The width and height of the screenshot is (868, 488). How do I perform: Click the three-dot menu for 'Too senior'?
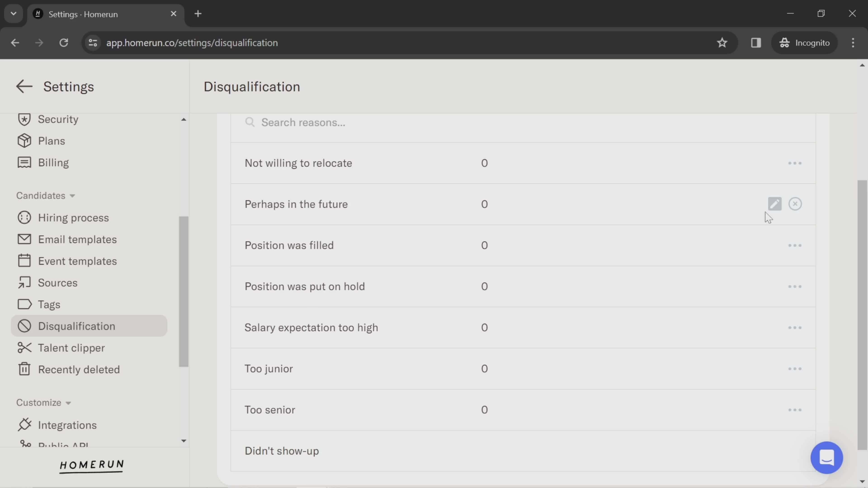(x=795, y=409)
